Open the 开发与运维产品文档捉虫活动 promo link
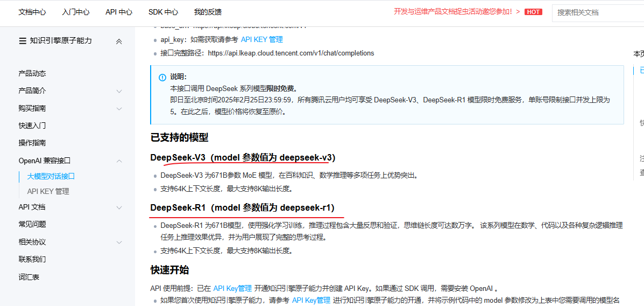644x306 pixels. pos(457,12)
